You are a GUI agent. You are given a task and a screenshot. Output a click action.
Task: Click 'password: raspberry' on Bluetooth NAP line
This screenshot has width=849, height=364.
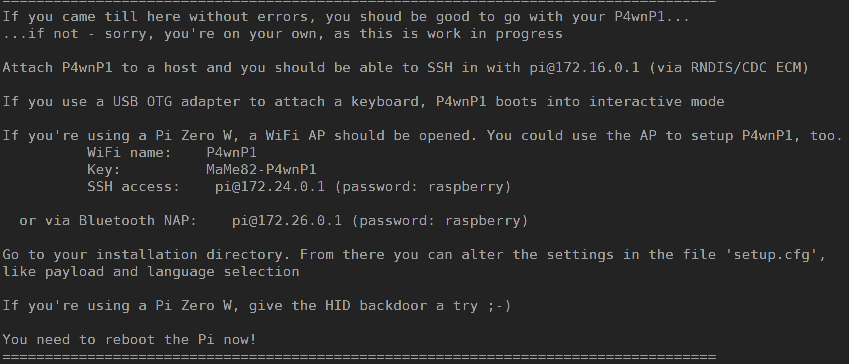tap(440, 220)
